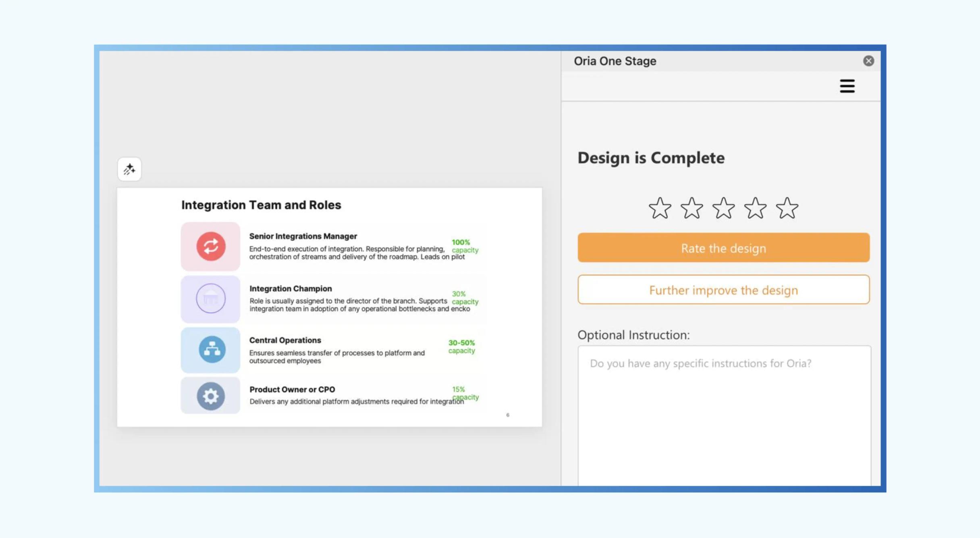Select the Senior Integrations Manager heading
980x538 pixels.
(x=303, y=236)
